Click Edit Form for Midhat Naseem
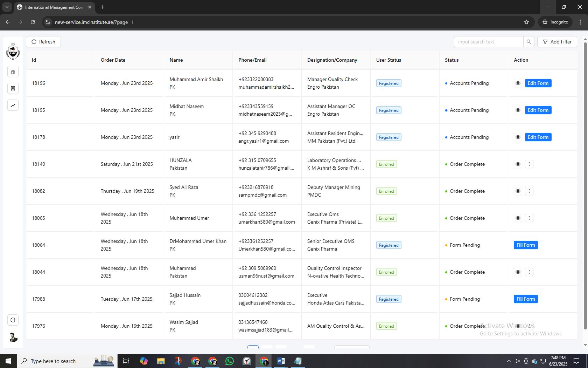The width and height of the screenshot is (588, 368). coord(538,110)
